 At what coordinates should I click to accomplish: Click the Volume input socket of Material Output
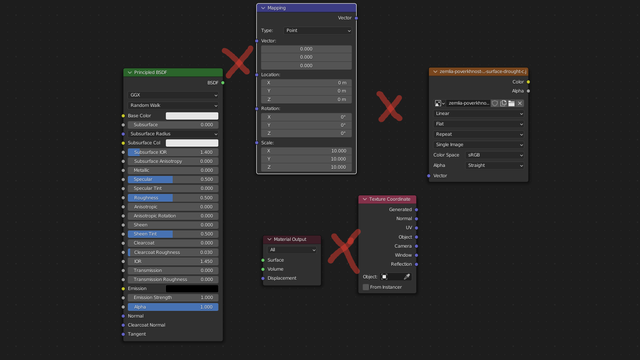pos(263,269)
